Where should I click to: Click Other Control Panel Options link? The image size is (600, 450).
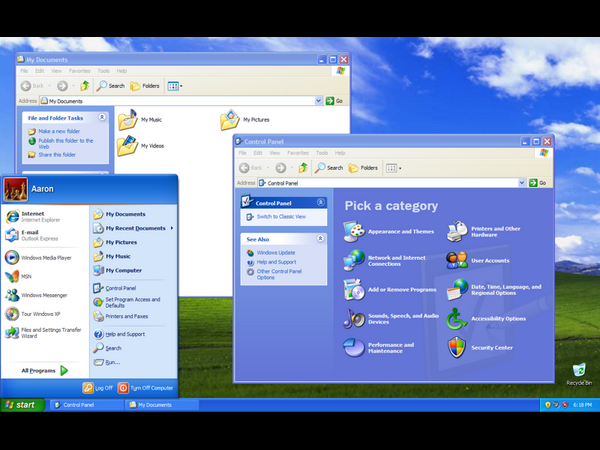pyautogui.click(x=279, y=274)
